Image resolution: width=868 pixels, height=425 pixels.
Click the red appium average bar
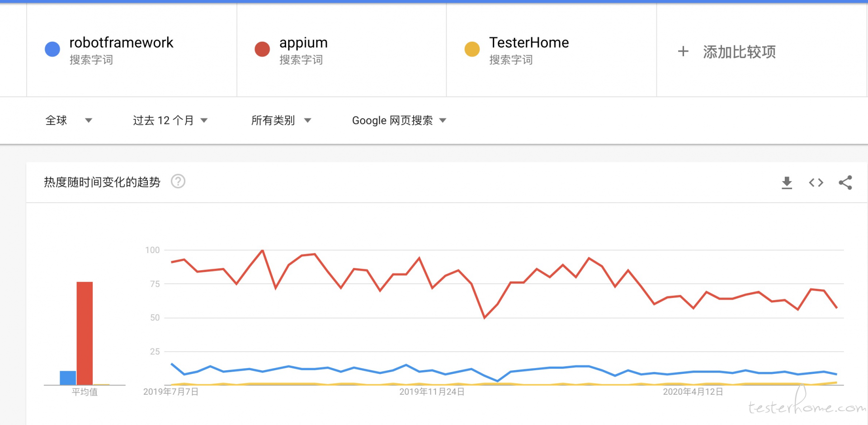[85, 333]
